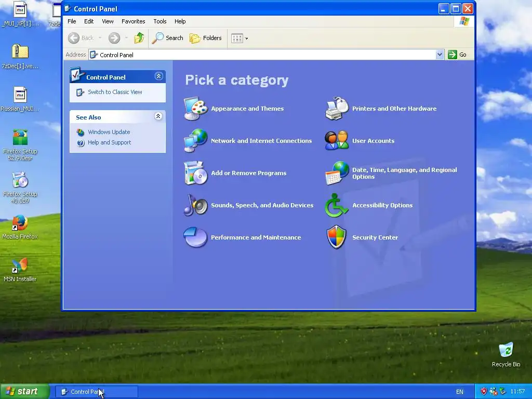532x399 pixels.
Task: Go up one folder level
Action: click(139, 38)
